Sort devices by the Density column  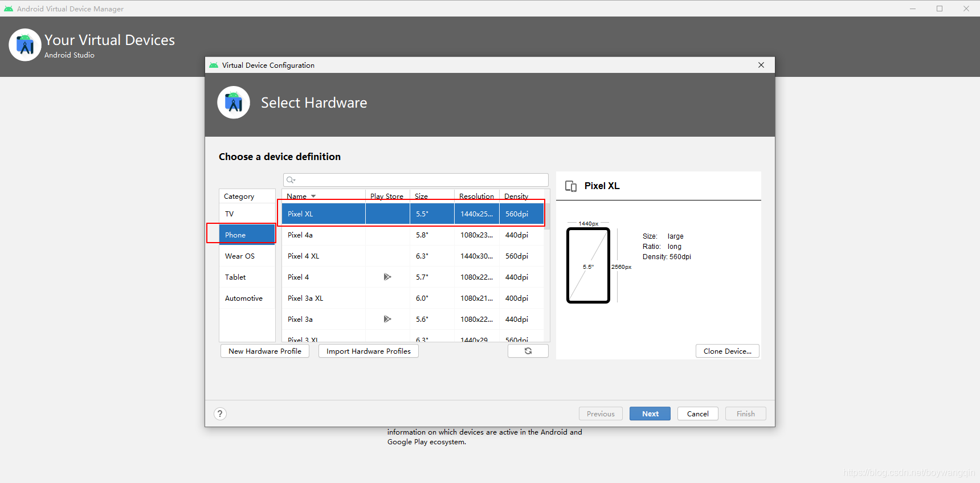pyautogui.click(x=521, y=196)
